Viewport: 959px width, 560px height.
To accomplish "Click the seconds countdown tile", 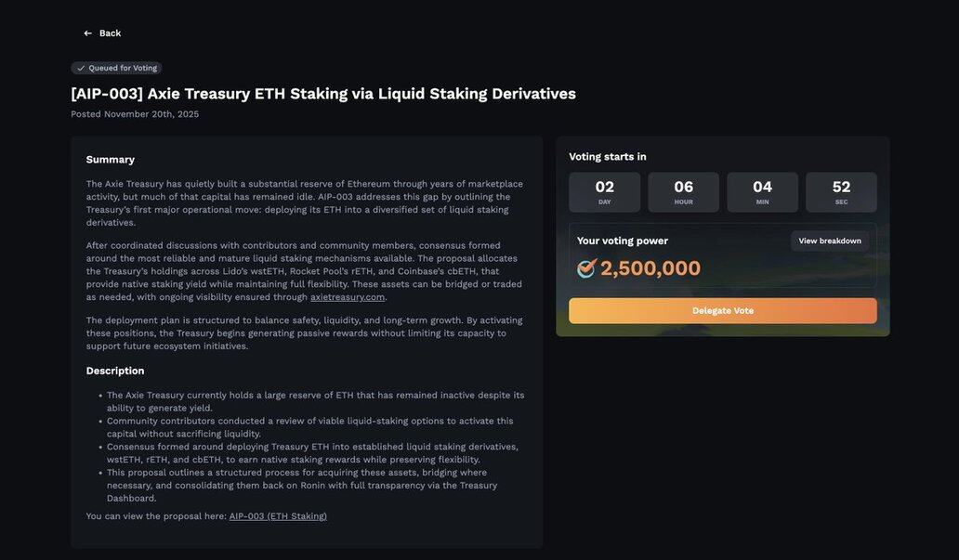I will pos(841,191).
